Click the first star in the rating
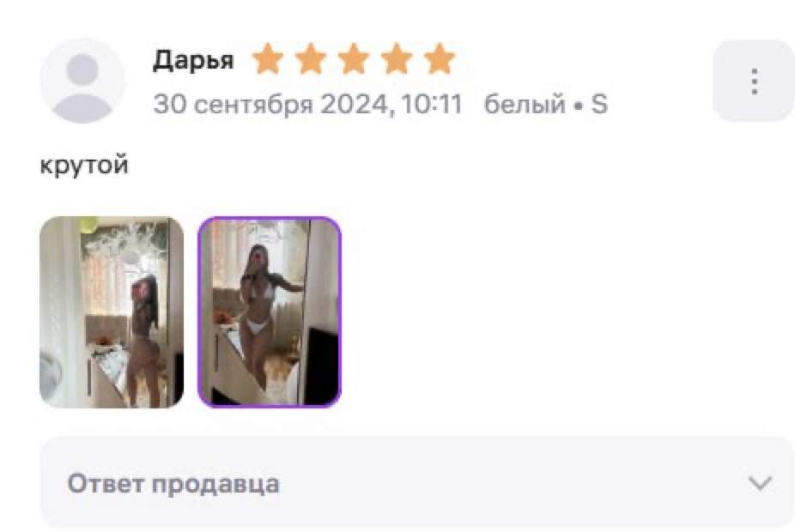 [x=268, y=58]
